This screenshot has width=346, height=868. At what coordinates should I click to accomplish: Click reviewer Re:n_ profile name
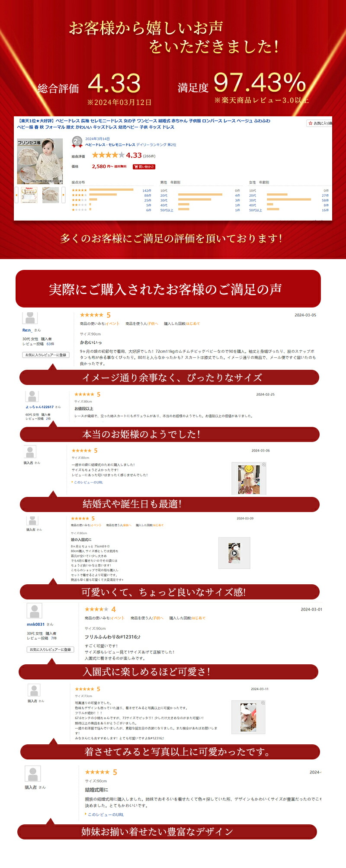[x=27, y=330]
